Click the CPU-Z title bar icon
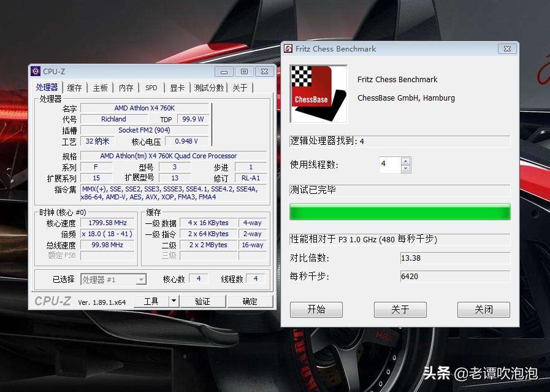The width and height of the screenshot is (550, 392). pos(37,71)
